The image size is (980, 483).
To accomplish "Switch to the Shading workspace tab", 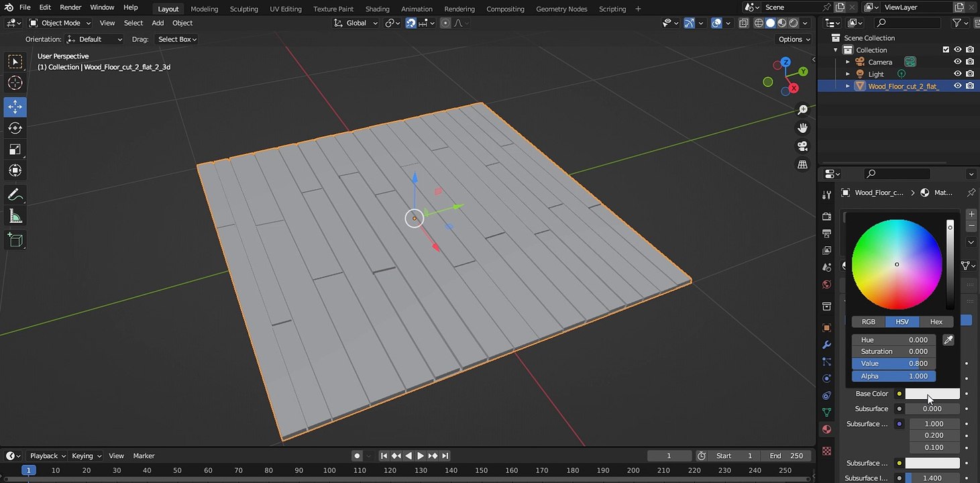I will point(377,9).
